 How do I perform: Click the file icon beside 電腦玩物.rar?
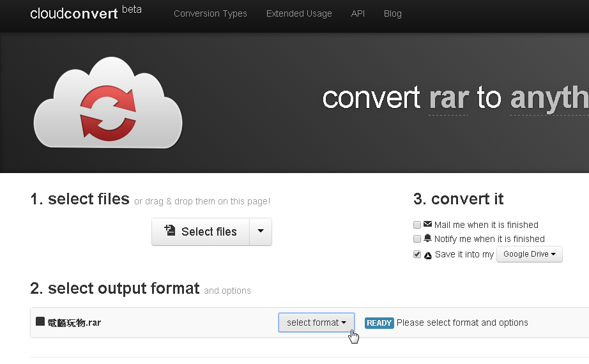click(40, 322)
